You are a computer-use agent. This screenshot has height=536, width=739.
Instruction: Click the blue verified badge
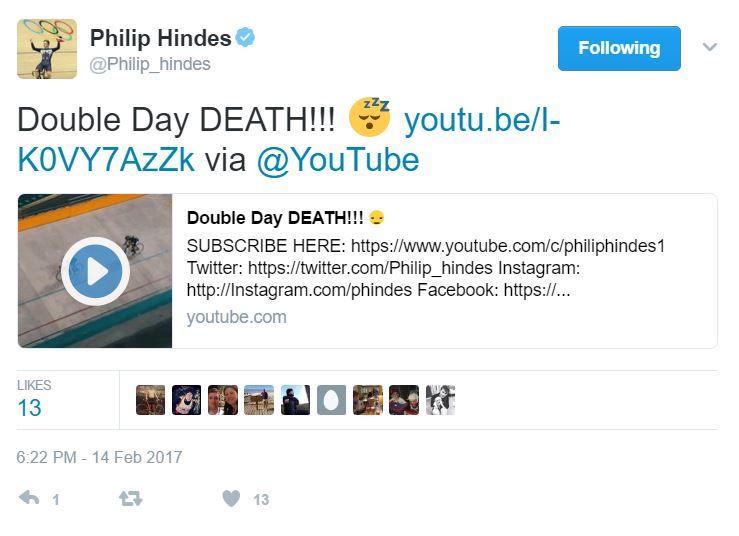245,37
